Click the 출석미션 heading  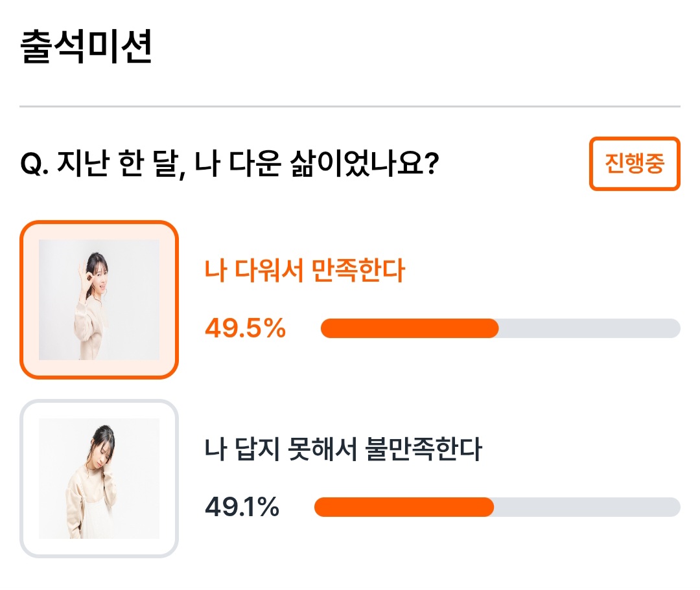[x=86, y=47]
